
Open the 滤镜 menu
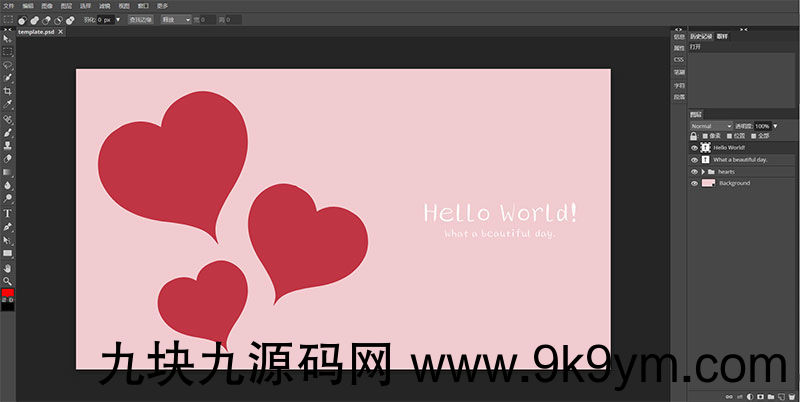[104, 6]
